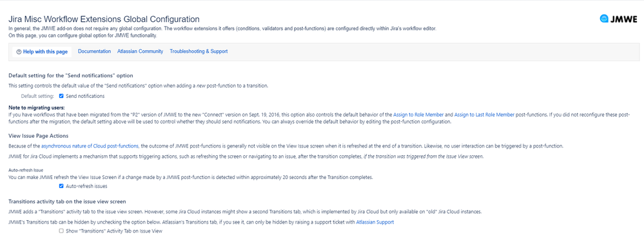644x237 pixels.
Task: Click the 'Auto-refresh issues' label text
Action: [86, 186]
